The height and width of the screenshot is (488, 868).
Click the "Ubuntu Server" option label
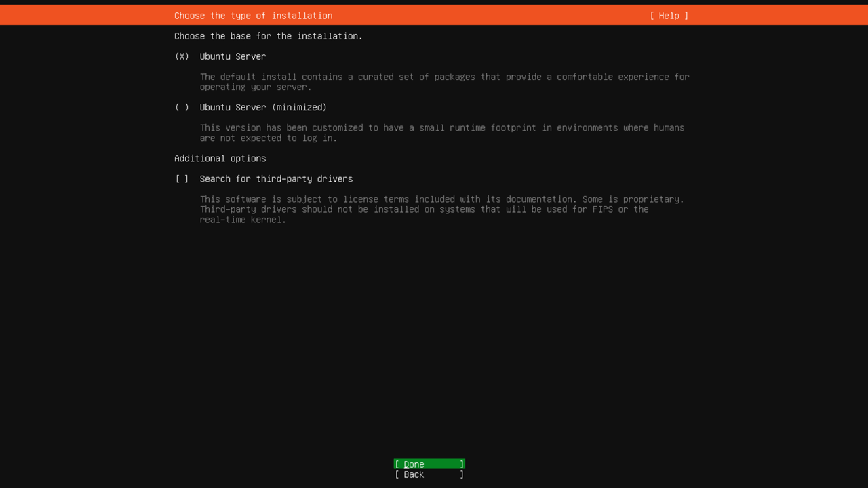tap(233, 56)
